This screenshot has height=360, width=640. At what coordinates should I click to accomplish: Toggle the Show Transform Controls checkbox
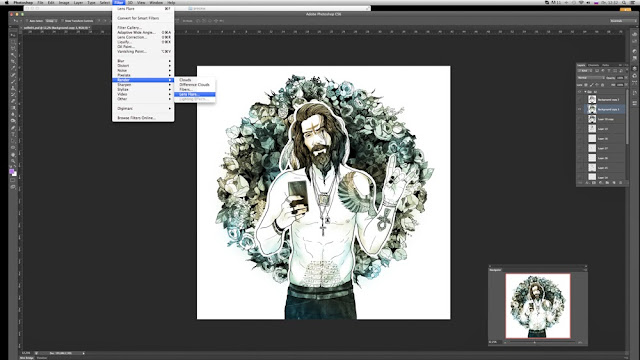click(x=62, y=21)
